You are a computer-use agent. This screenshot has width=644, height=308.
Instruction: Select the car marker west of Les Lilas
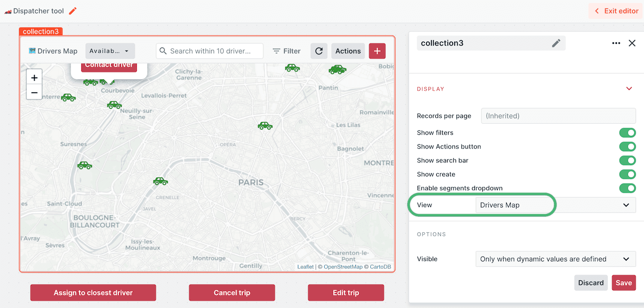[x=265, y=126]
